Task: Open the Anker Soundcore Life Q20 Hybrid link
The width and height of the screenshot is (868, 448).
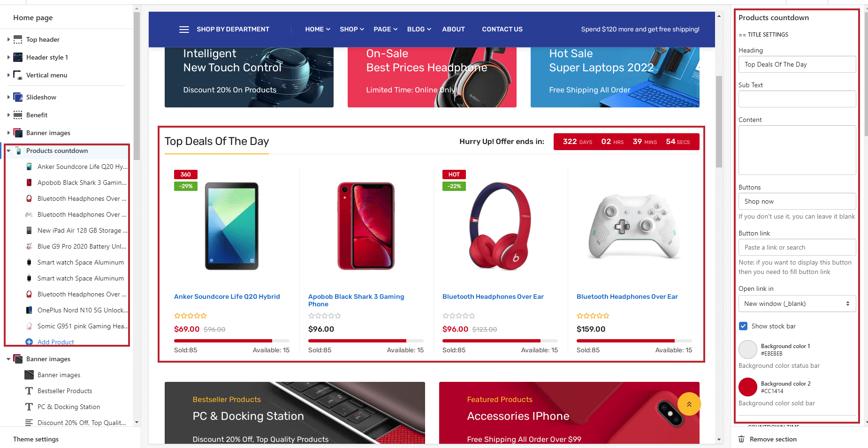Action: (x=227, y=296)
